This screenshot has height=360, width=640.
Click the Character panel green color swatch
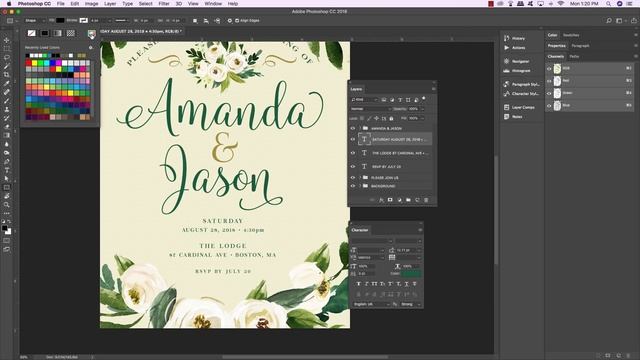(x=411, y=274)
